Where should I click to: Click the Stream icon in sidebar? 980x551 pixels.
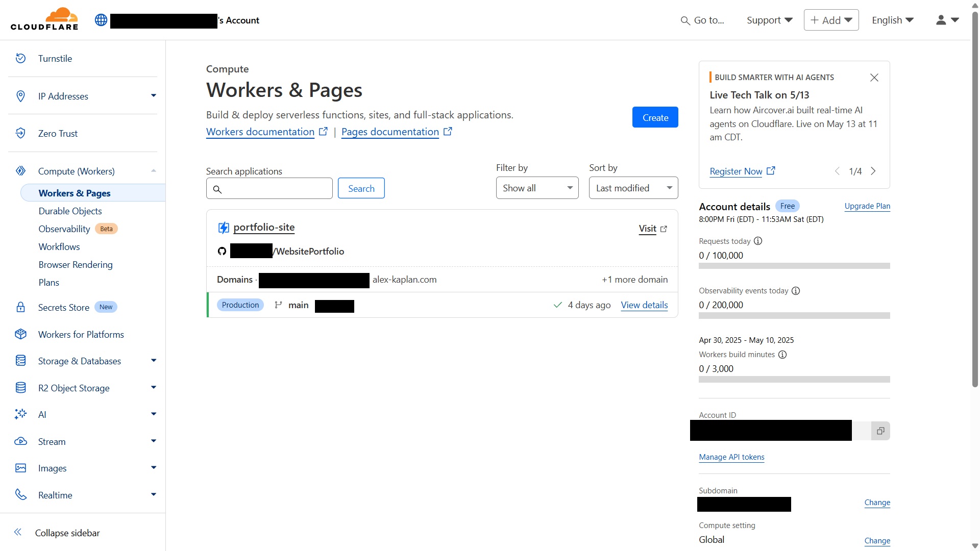[x=20, y=441]
